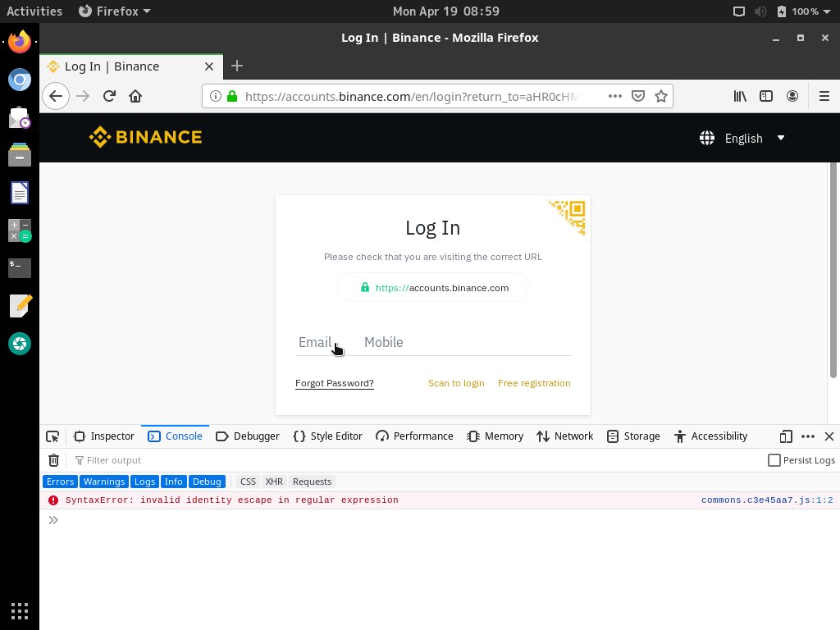Screen dimensions: 840x630
Task: Click the Forgot Password? link
Action: click(335, 383)
